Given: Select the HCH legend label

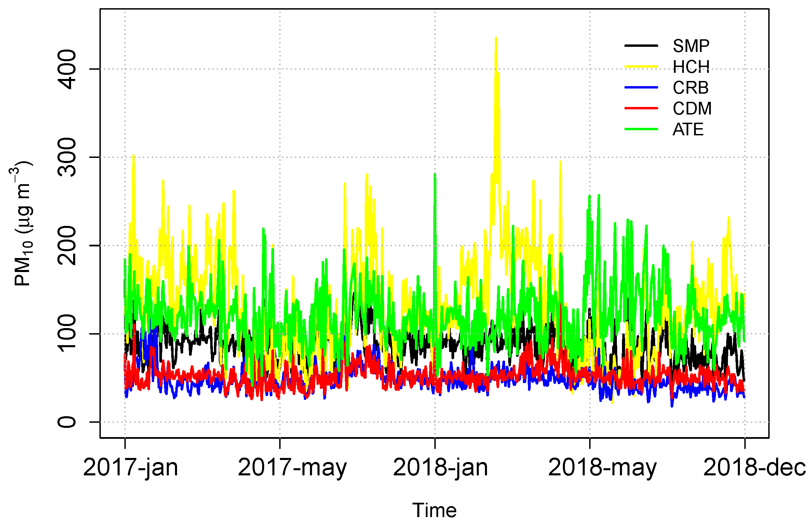Looking at the screenshot, I should click(691, 67).
